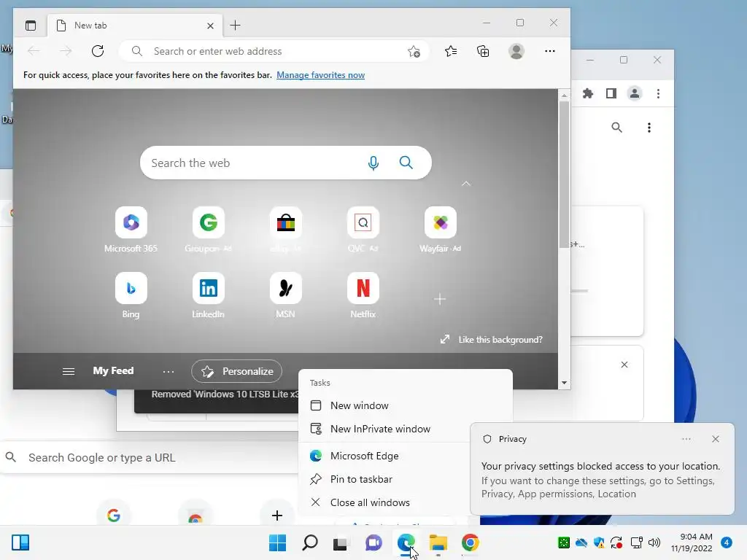Open Chrome from taskbar
Viewport: 747px width, 560px height.
coord(471,542)
